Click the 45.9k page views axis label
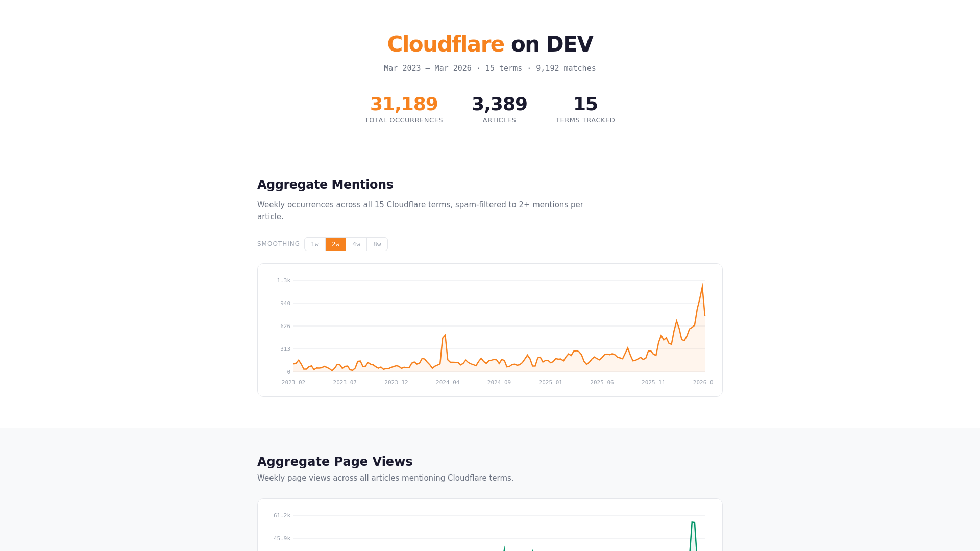Image resolution: width=980 pixels, height=551 pixels. [282, 538]
